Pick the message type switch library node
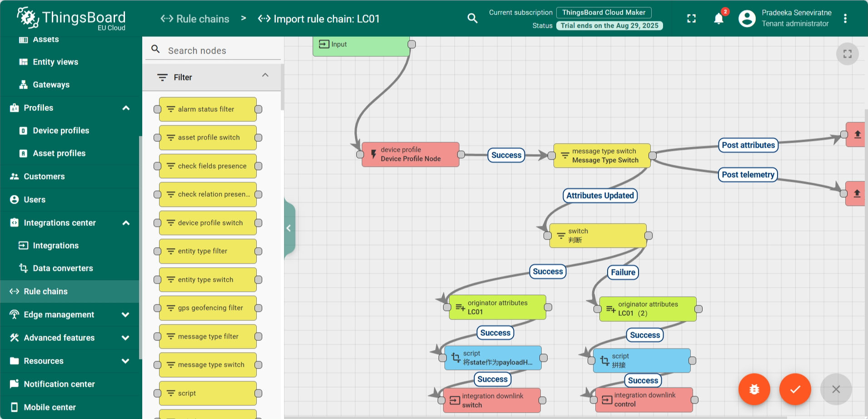Viewport: 868px width, 419px height. [208, 365]
